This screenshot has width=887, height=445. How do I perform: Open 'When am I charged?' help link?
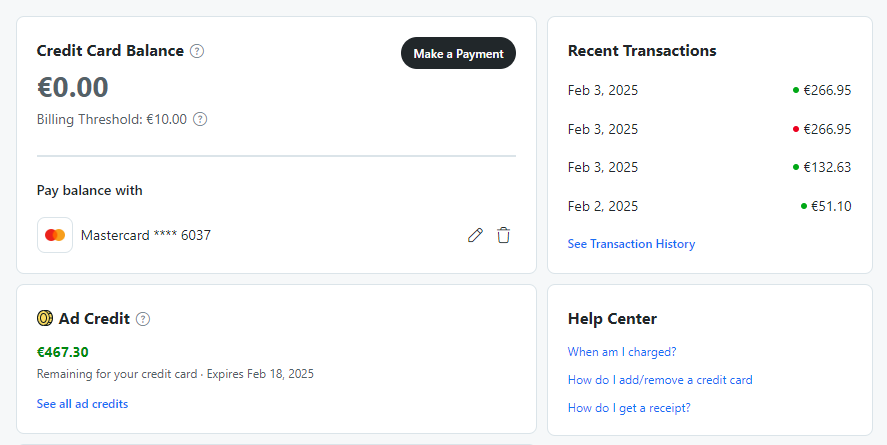622,352
